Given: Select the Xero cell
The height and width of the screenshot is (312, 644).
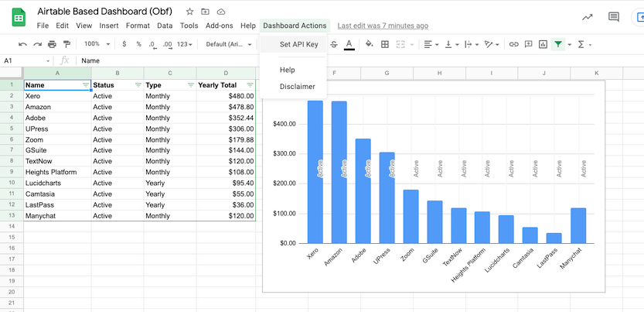Looking at the screenshot, I should coord(57,96).
